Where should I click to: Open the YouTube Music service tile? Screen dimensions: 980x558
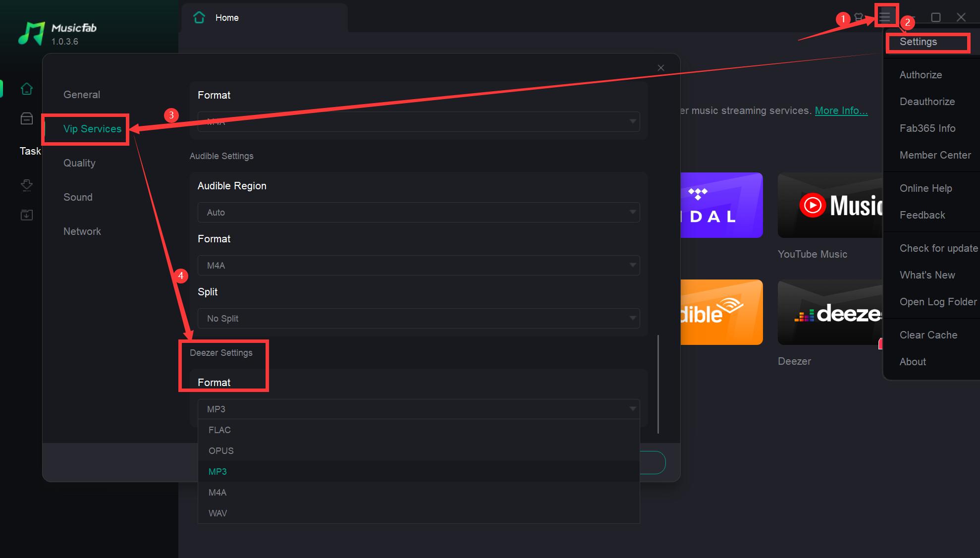(x=830, y=205)
